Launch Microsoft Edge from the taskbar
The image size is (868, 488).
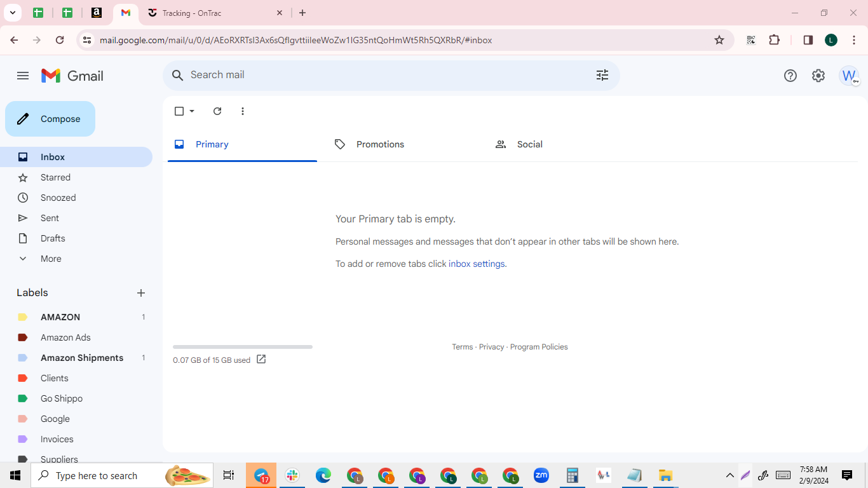323,475
